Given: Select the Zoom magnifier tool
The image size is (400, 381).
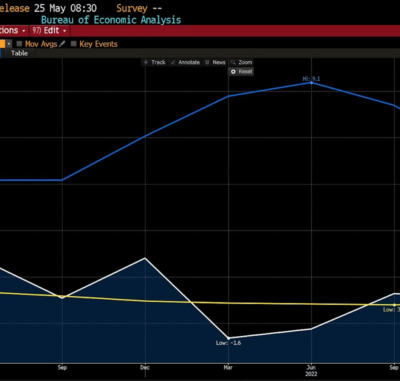Looking at the screenshot, I should [x=241, y=62].
